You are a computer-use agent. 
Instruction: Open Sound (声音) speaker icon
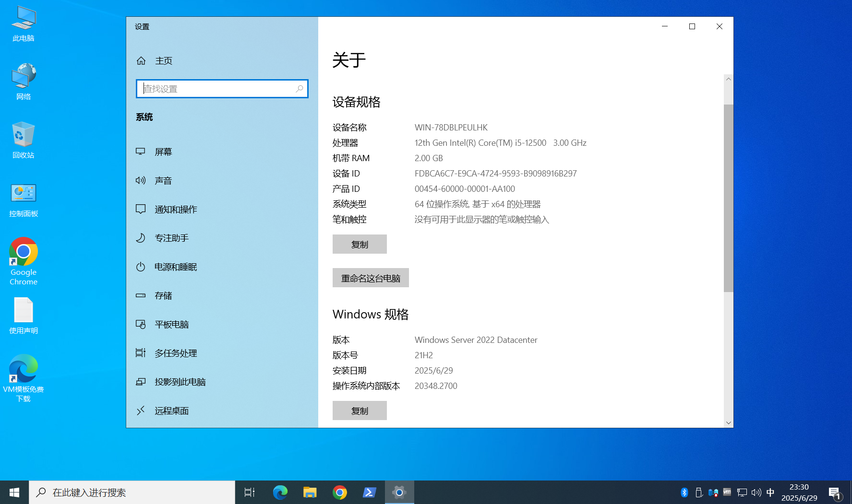(x=141, y=180)
